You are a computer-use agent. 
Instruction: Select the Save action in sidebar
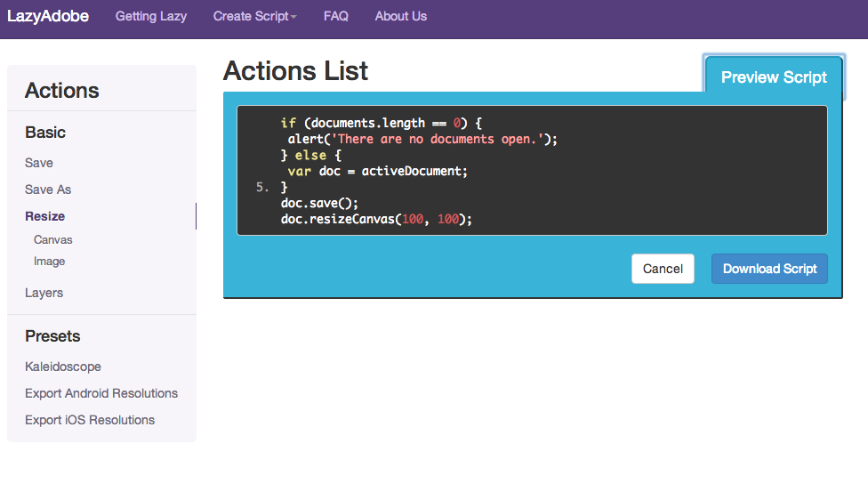coord(39,163)
